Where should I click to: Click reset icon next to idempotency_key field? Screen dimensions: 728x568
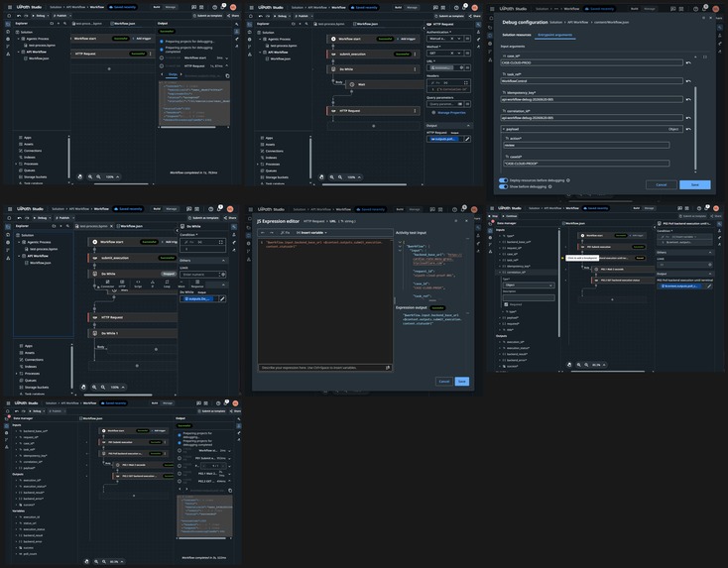688,99
